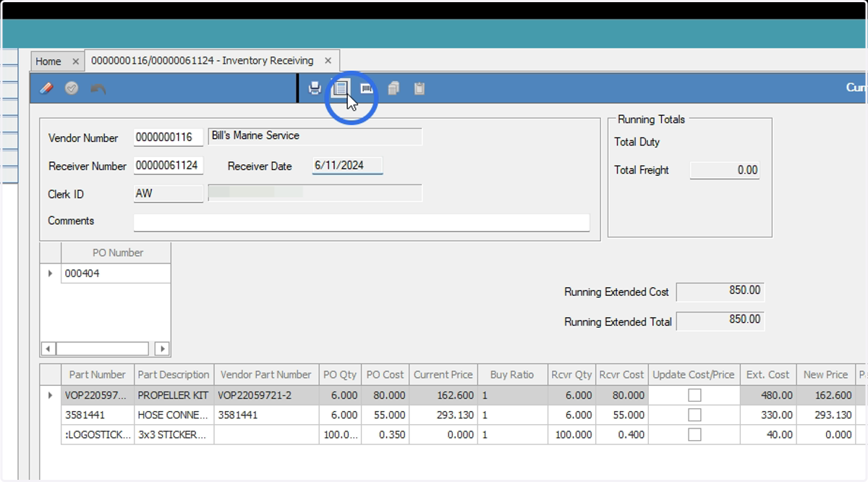Screen dimensions: 868x482
Task: Click Rcvr Qty 100.000 cell
Action: tap(571, 434)
